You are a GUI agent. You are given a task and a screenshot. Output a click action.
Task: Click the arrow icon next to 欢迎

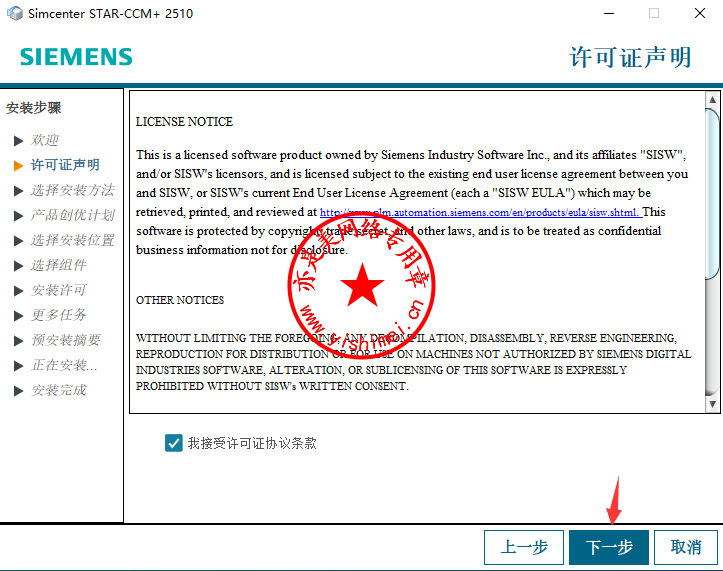pyautogui.click(x=18, y=140)
